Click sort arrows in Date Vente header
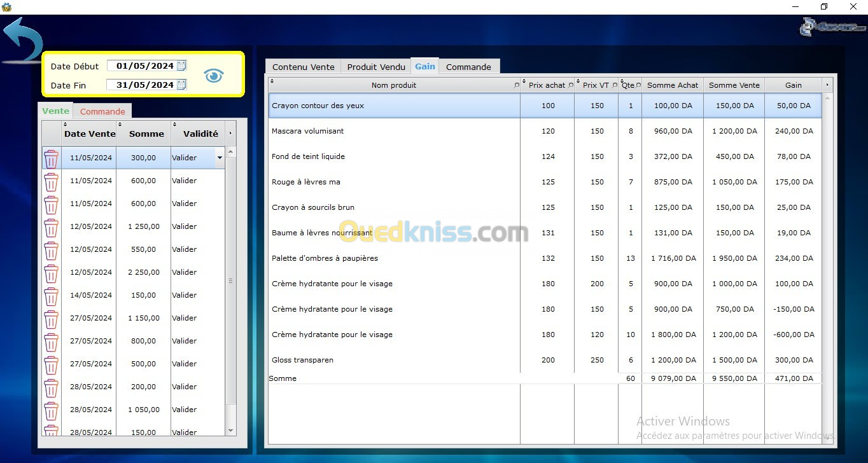Image resolution: width=868 pixels, height=463 pixels. pyautogui.click(x=65, y=125)
